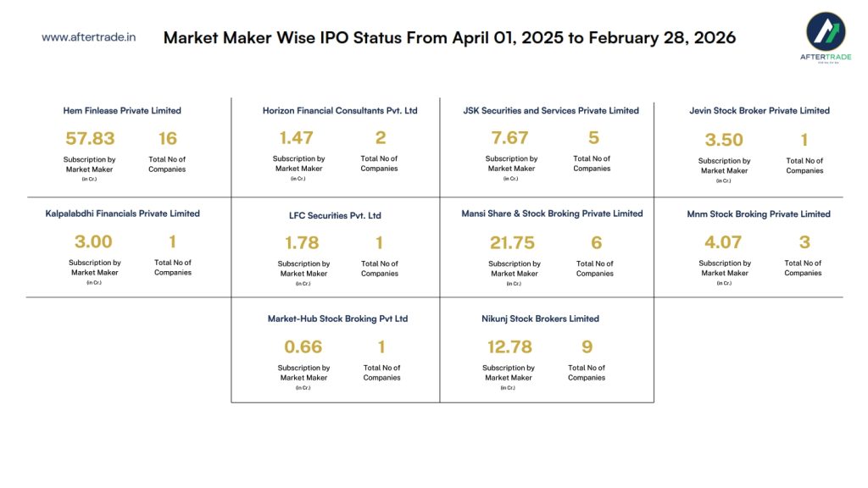Click JSK Securities 7.67 subscription amount
Screen dimensions: 868x488
pyautogui.click(x=509, y=138)
